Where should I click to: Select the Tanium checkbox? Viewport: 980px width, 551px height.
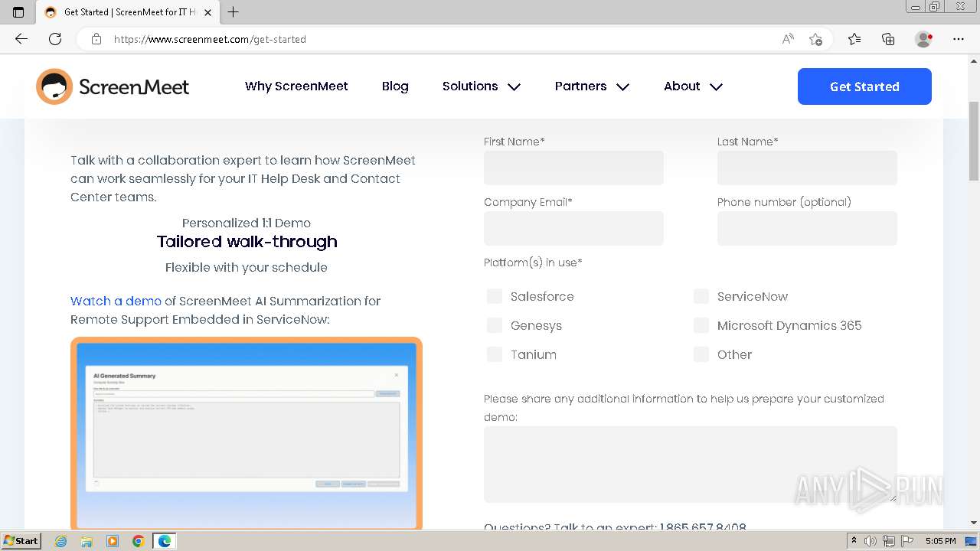pos(495,354)
